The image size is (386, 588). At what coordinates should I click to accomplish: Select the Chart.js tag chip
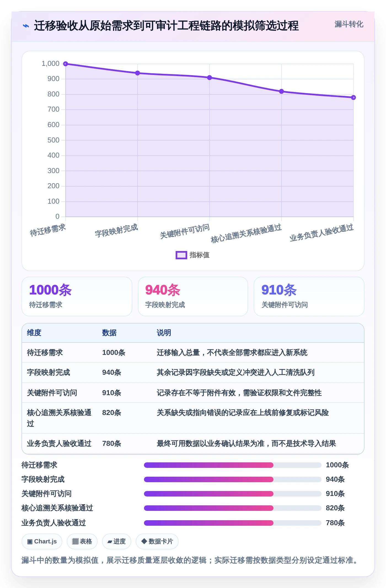pos(42,541)
